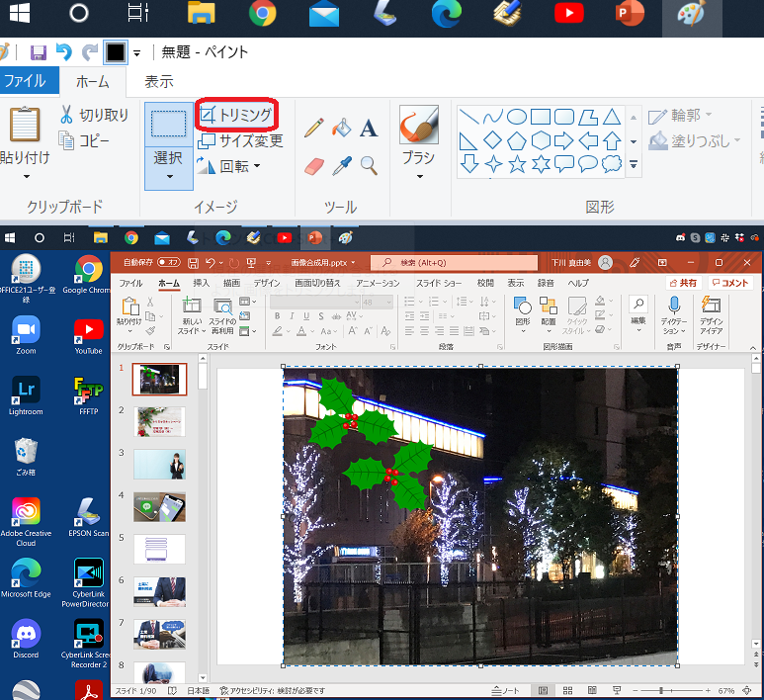Undo the last action in Paint

[64, 52]
